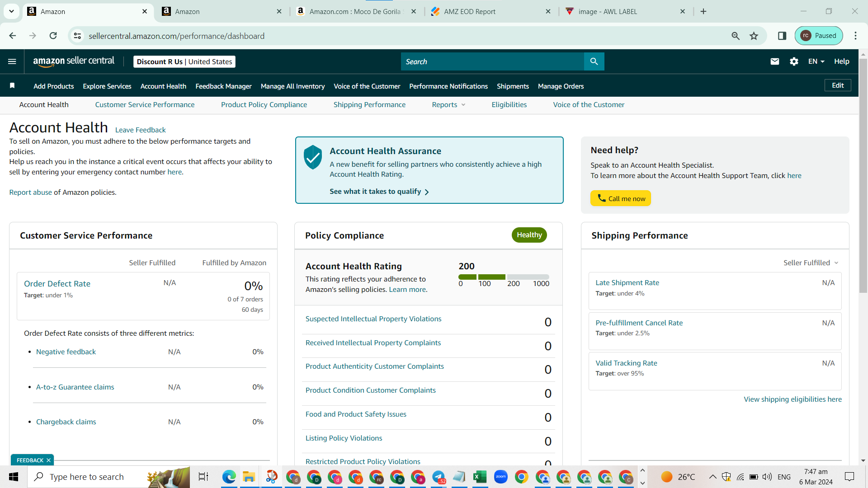
Task: Click the Edit favorites bar button
Action: [x=838, y=85]
